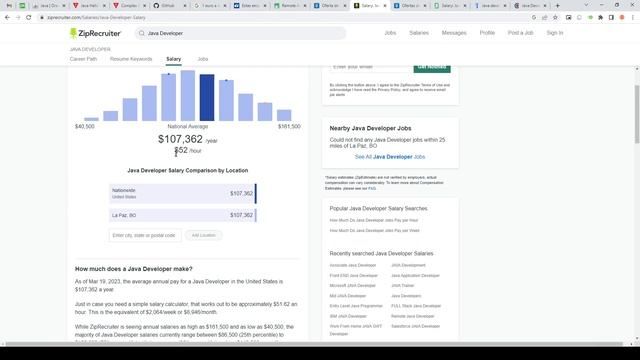Click Sign In link
The height and width of the screenshot is (360, 640).
[x=555, y=33]
